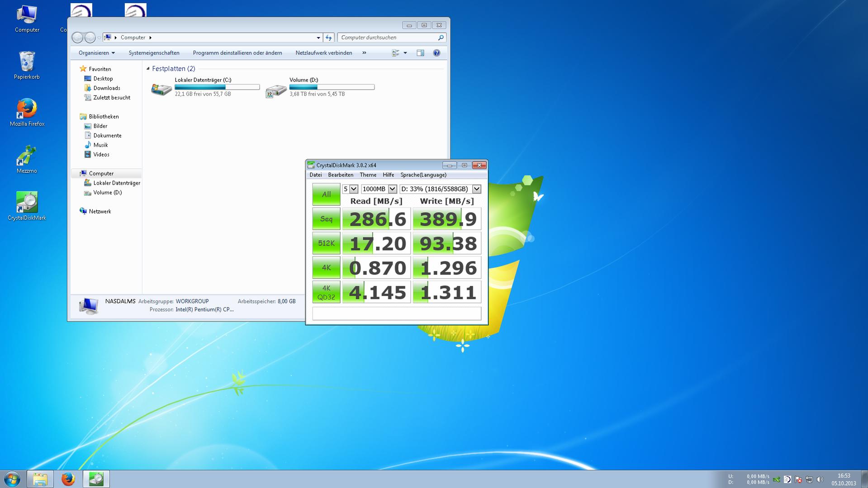868x488 pixels.
Task: Click the volume speaker tray icon
Action: pos(820,479)
